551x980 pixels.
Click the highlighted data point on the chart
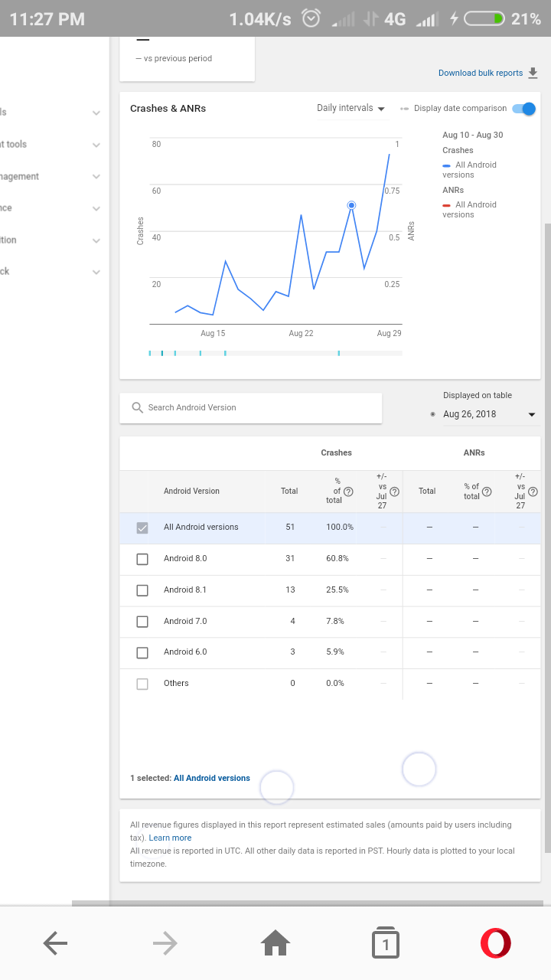tap(351, 205)
